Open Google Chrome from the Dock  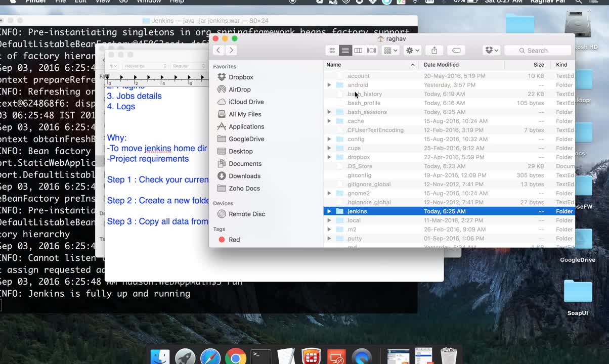pos(235,357)
